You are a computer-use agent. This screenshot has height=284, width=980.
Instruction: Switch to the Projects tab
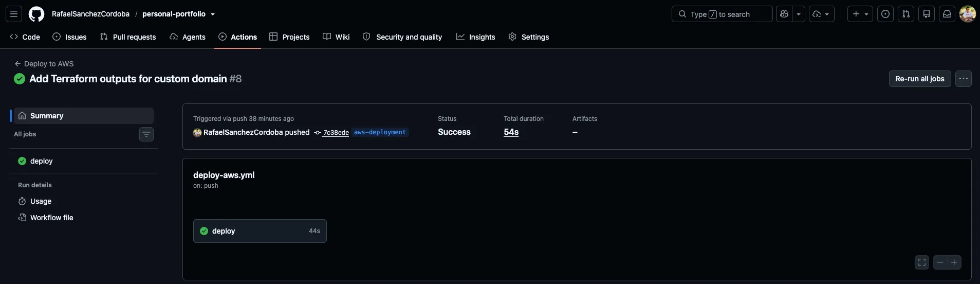point(289,37)
